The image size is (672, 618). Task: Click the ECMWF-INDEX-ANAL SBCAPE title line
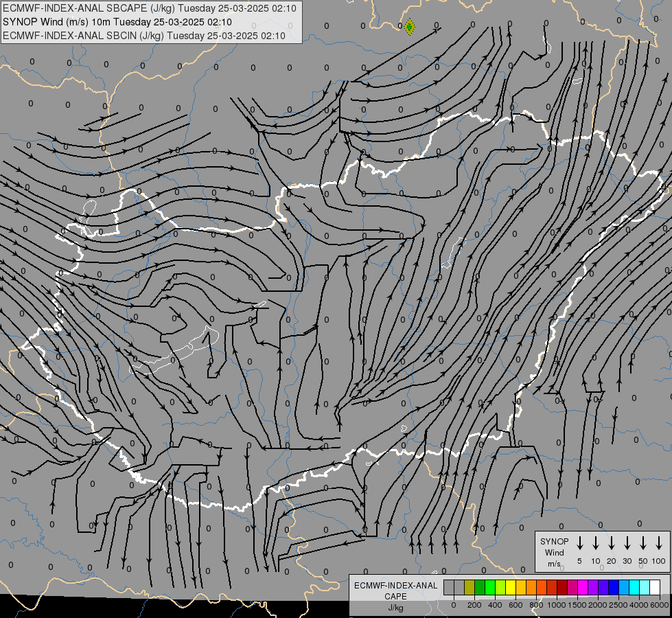tap(150, 8)
